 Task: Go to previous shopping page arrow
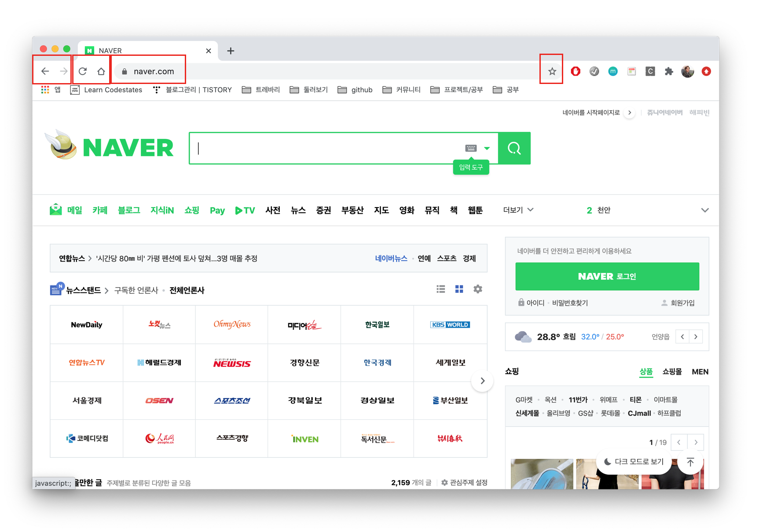click(x=679, y=442)
